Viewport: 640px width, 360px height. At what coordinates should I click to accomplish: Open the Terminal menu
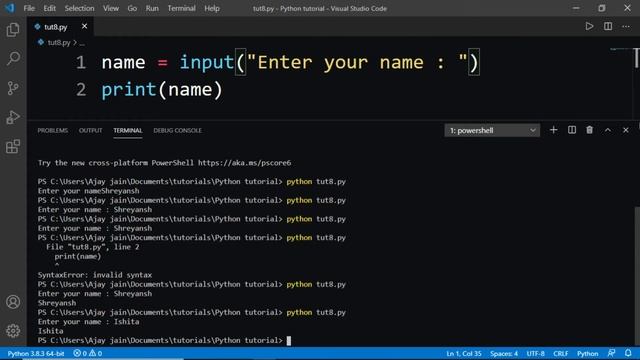pyautogui.click(x=181, y=8)
